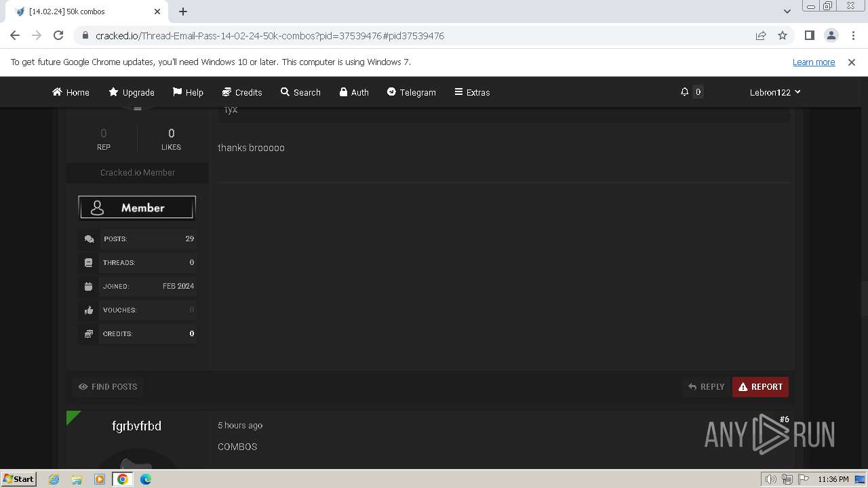This screenshot has height=488, width=868.
Task: Dismiss the Chrome update notice
Action: (852, 62)
